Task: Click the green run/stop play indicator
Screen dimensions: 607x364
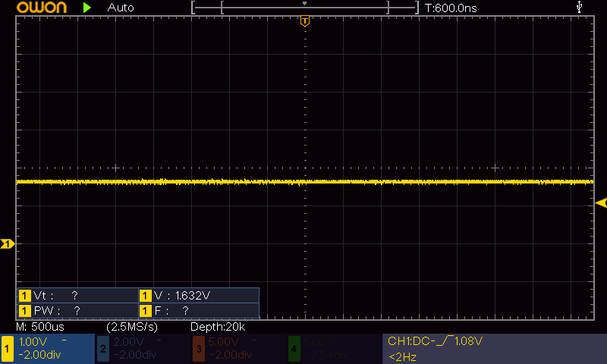Action: coord(87,8)
